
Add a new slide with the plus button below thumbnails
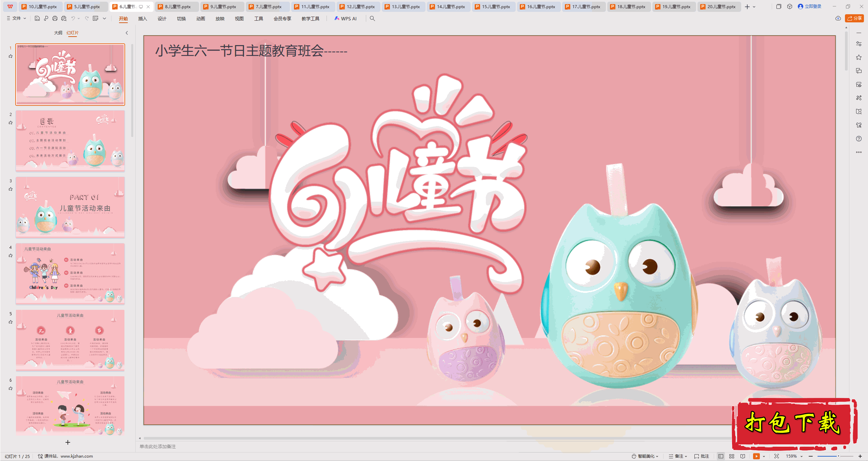[x=68, y=442]
